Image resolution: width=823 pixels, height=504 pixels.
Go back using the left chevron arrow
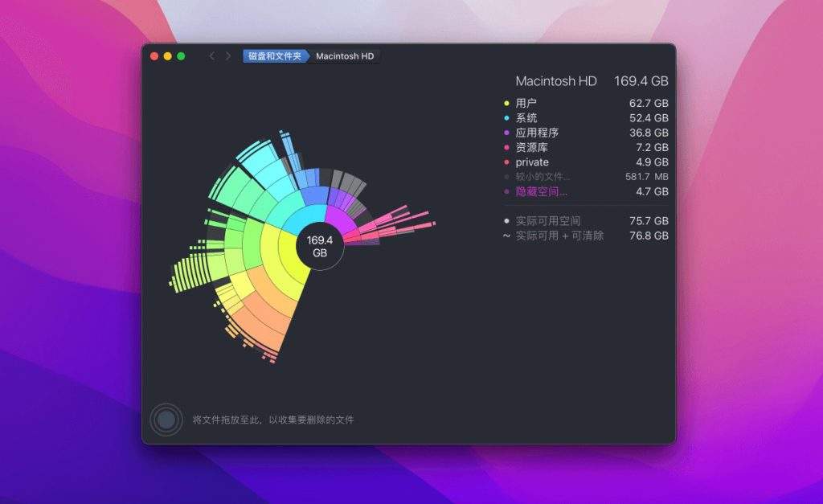point(212,56)
